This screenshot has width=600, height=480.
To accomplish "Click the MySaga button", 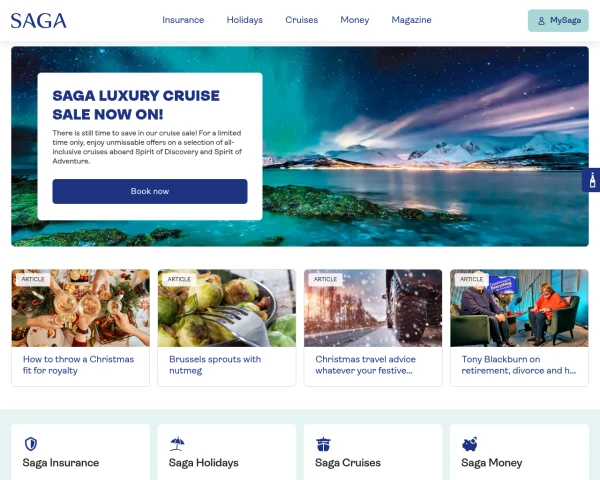I will coord(558,21).
